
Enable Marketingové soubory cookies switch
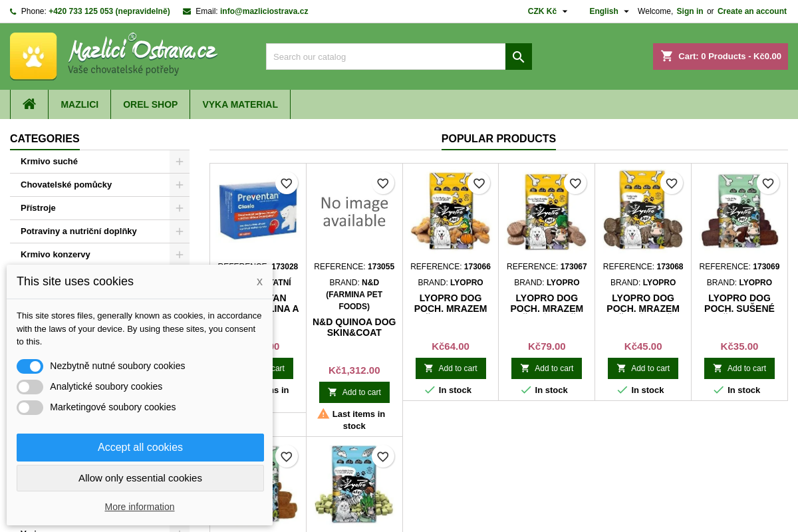tap(30, 408)
